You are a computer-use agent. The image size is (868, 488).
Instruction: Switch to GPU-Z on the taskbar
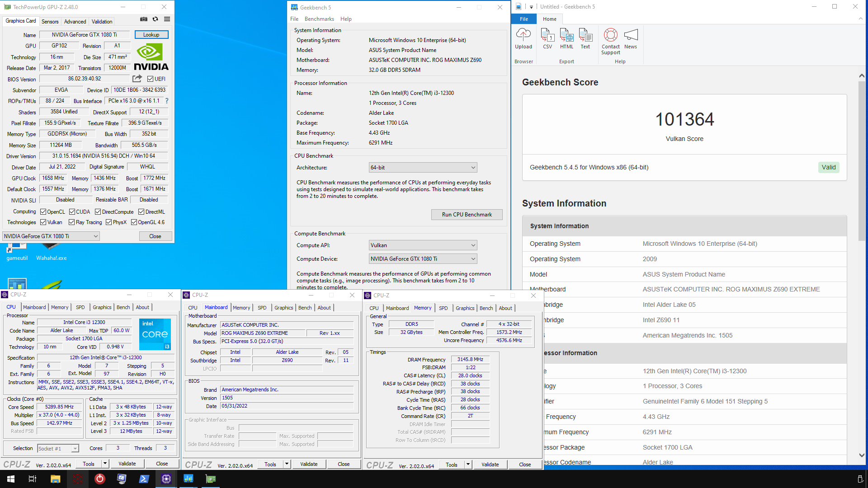[x=211, y=479]
